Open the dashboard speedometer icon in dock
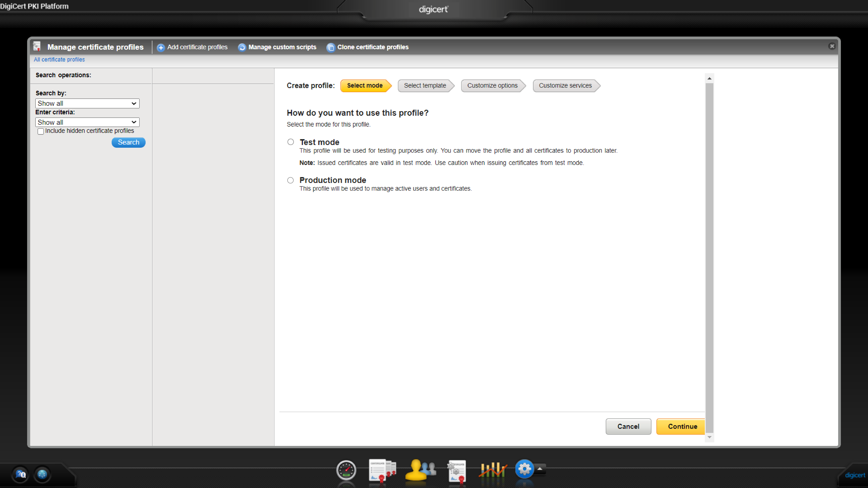Screen dimensions: 868x488 click(x=346, y=470)
